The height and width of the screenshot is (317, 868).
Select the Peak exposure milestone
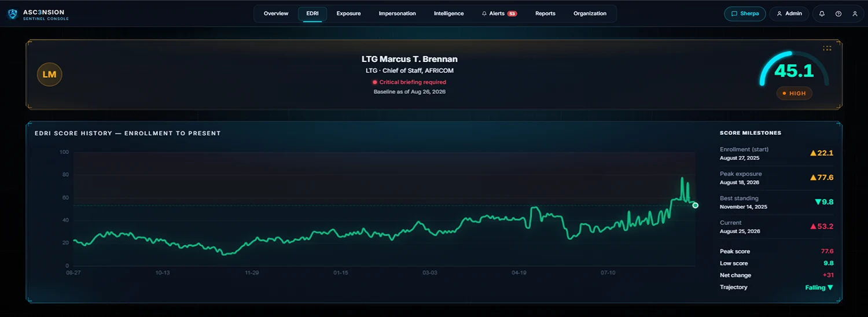tap(777, 178)
